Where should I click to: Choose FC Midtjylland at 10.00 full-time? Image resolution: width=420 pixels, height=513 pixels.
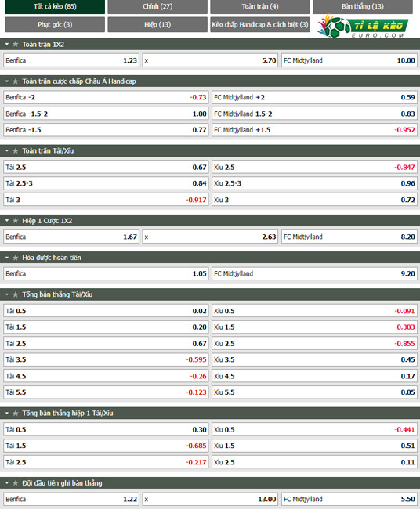349,60
